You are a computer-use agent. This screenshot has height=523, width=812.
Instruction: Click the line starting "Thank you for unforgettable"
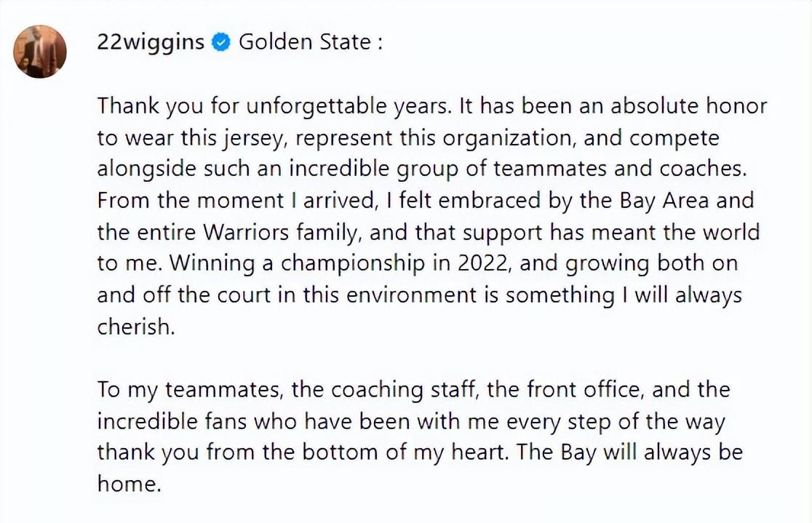point(432,106)
